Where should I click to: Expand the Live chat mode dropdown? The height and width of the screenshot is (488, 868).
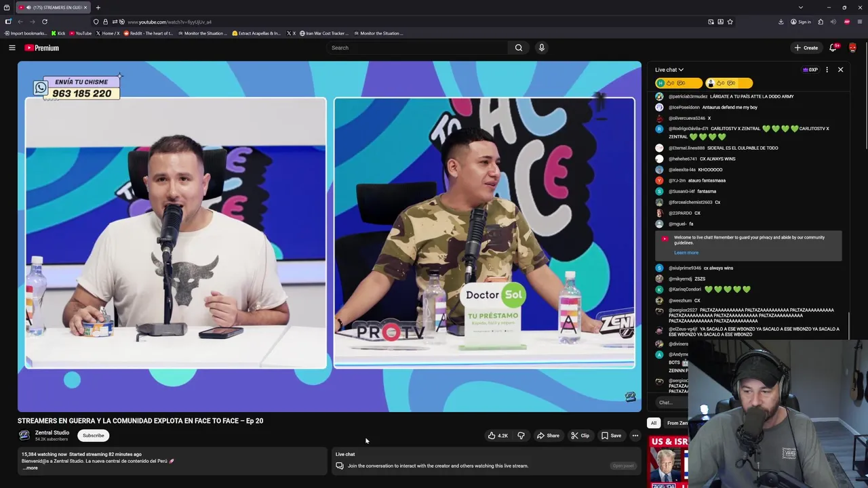(x=669, y=70)
